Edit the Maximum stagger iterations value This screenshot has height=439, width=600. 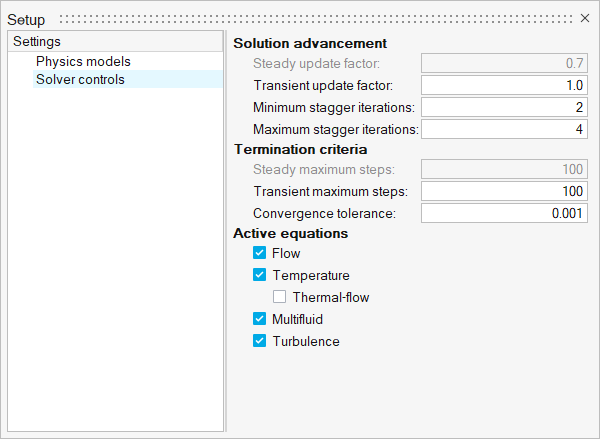click(x=505, y=129)
